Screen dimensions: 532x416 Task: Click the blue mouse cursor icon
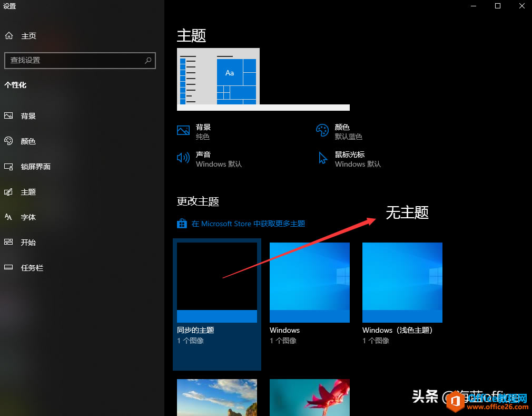pyautogui.click(x=323, y=158)
